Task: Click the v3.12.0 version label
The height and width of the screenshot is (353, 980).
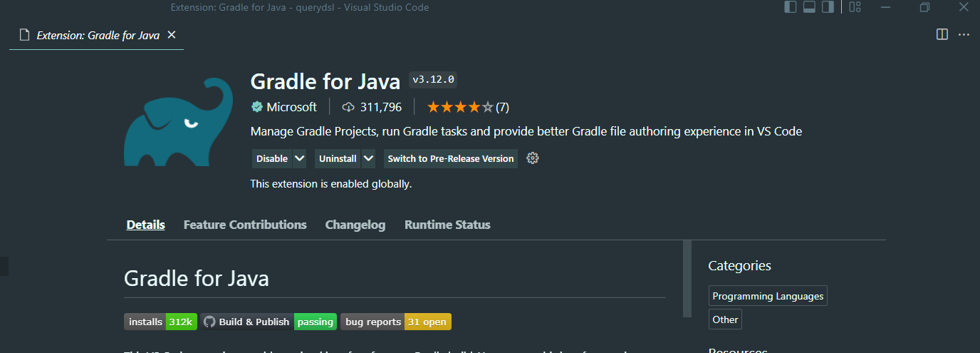Action: [x=433, y=79]
